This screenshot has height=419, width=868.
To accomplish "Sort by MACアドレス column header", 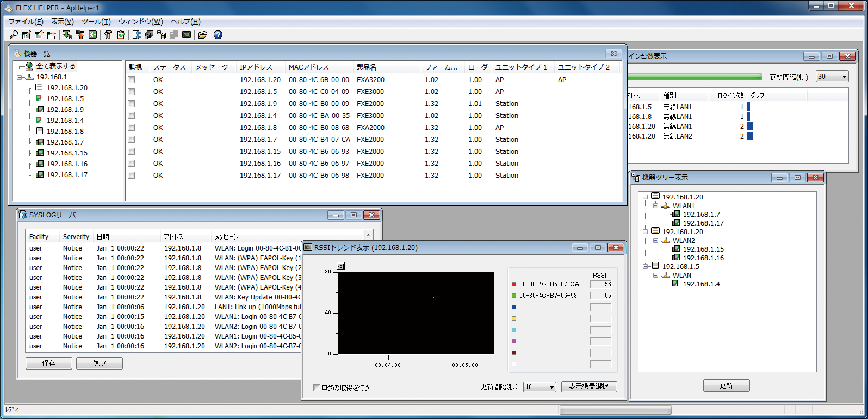I will pos(319,67).
